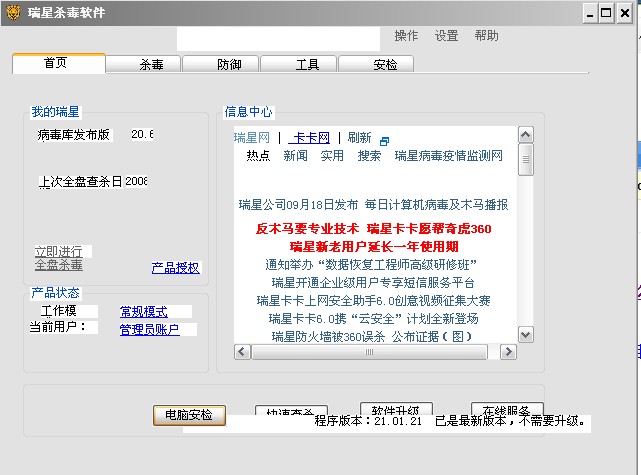Select the 热点 category

coord(258,156)
